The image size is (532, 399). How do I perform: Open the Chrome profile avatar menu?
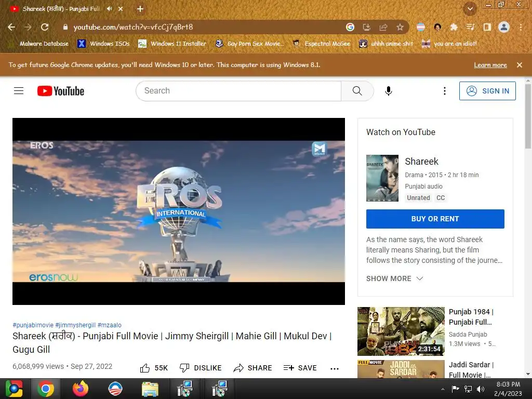(x=504, y=27)
